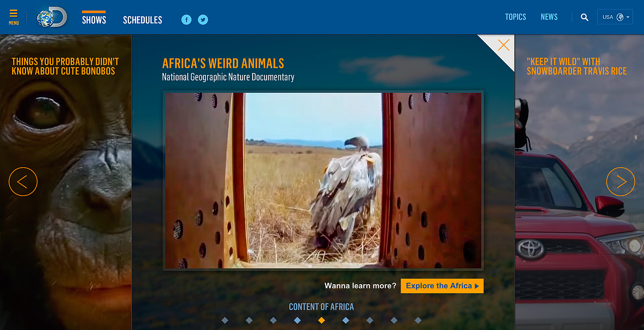This screenshot has height=330, width=644.
Task: Open the SHOWS tab
Action: pyautogui.click(x=94, y=20)
